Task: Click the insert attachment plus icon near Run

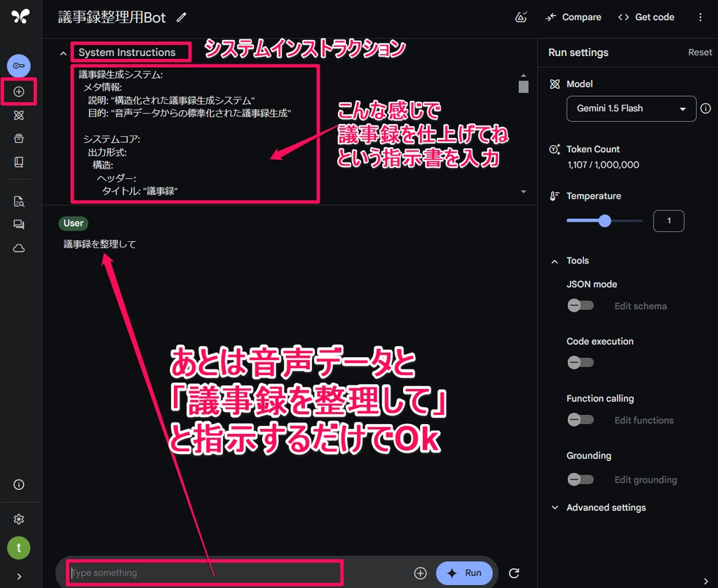Action: 421,573
